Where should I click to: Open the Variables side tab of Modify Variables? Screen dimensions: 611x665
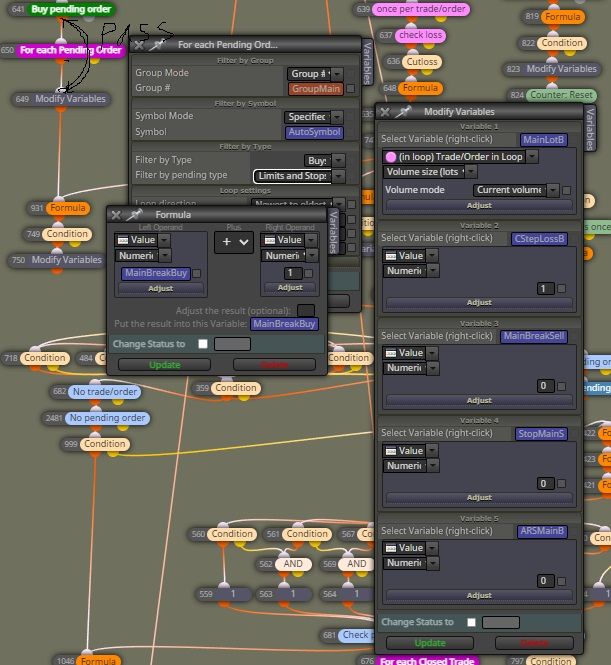(x=590, y=129)
